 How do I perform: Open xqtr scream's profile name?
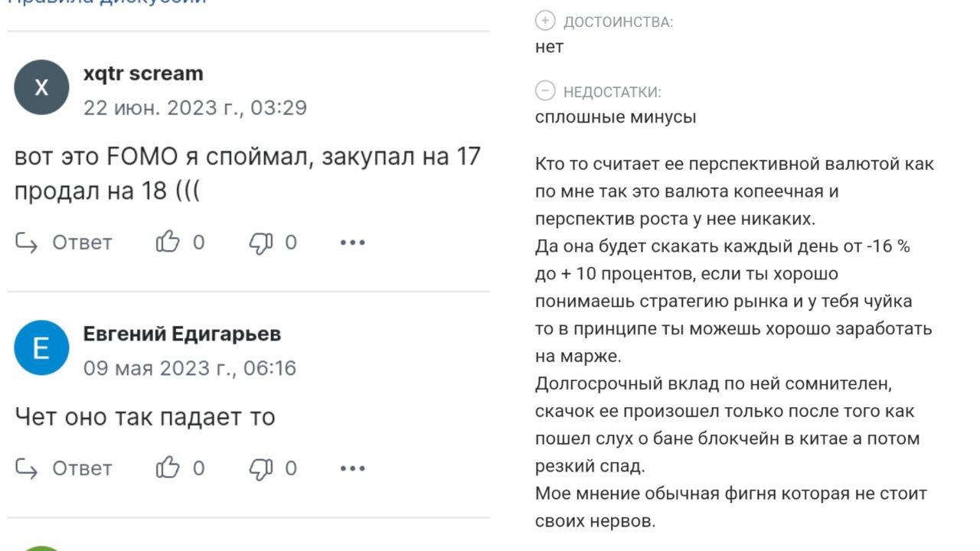pos(143,73)
